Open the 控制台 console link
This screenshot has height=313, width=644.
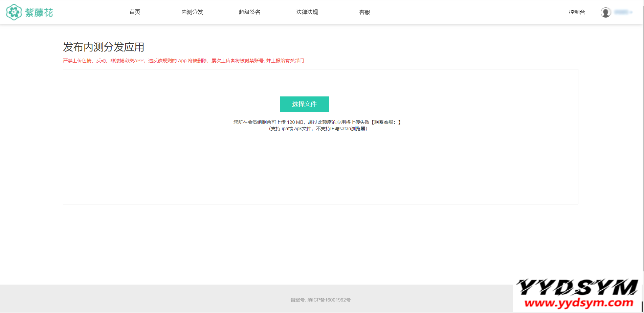577,12
